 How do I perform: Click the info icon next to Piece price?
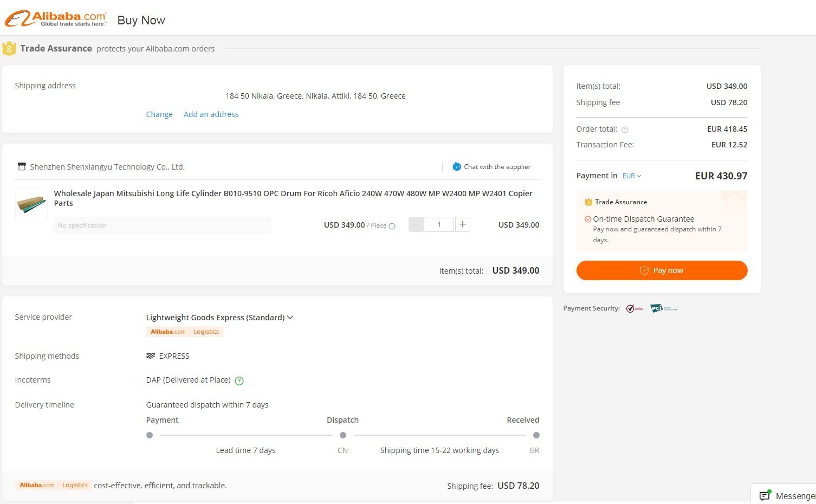click(392, 226)
